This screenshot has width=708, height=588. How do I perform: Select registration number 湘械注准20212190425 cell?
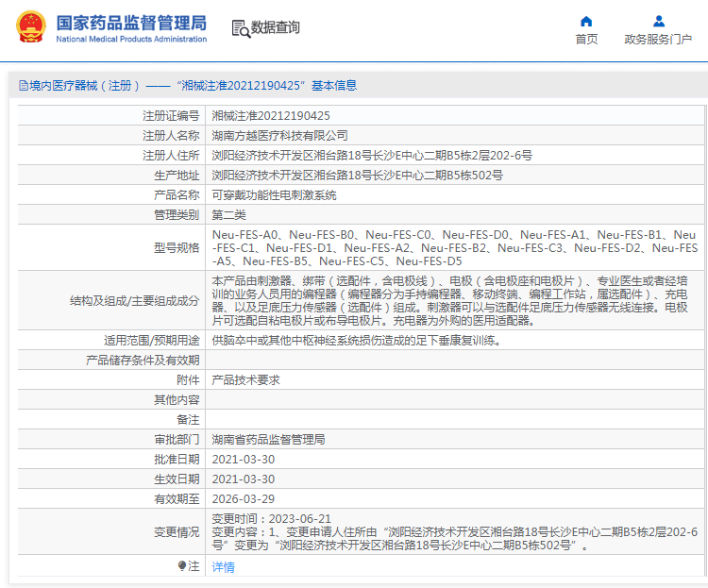[x=271, y=116]
